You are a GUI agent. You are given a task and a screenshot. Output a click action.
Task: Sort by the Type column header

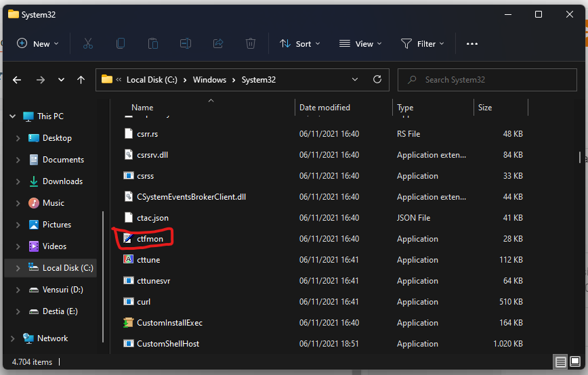coord(405,108)
